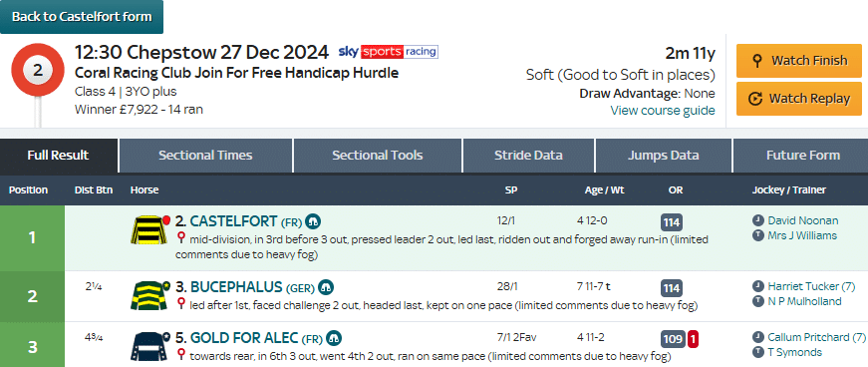Open the Jumps Data tab
Image resolution: width=868 pixels, height=367 pixels.
click(x=663, y=156)
